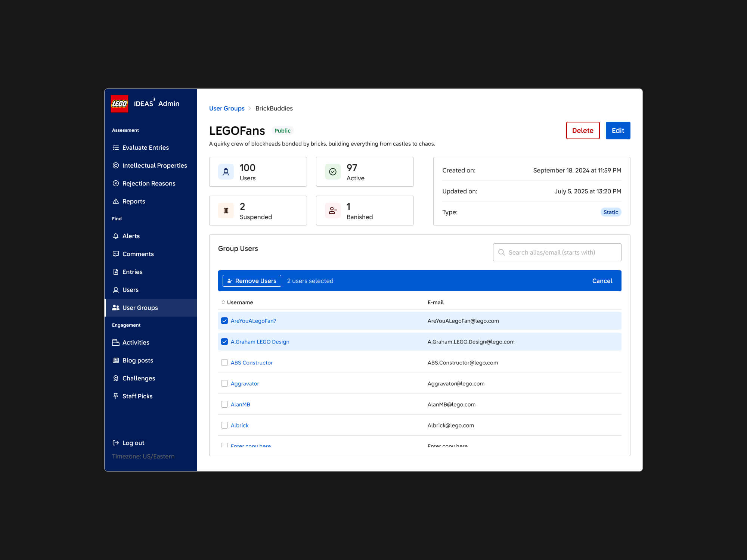Uncheck the A.Graham LEGO Design checkbox
Viewport: 747px width, 560px height.
click(x=224, y=342)
